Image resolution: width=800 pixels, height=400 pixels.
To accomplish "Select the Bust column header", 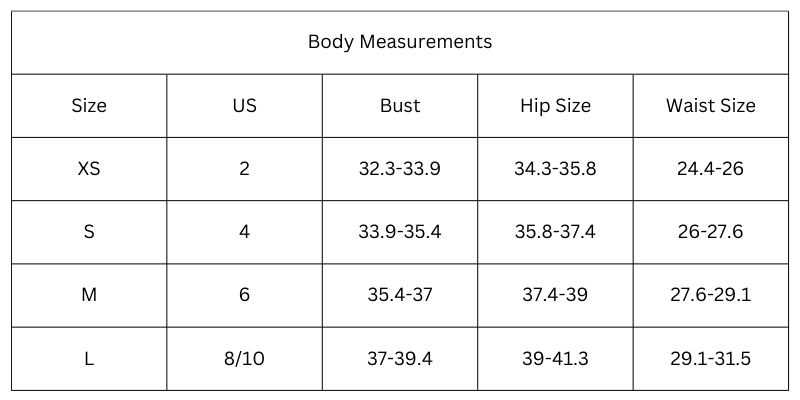I will [x=399, y=105].
